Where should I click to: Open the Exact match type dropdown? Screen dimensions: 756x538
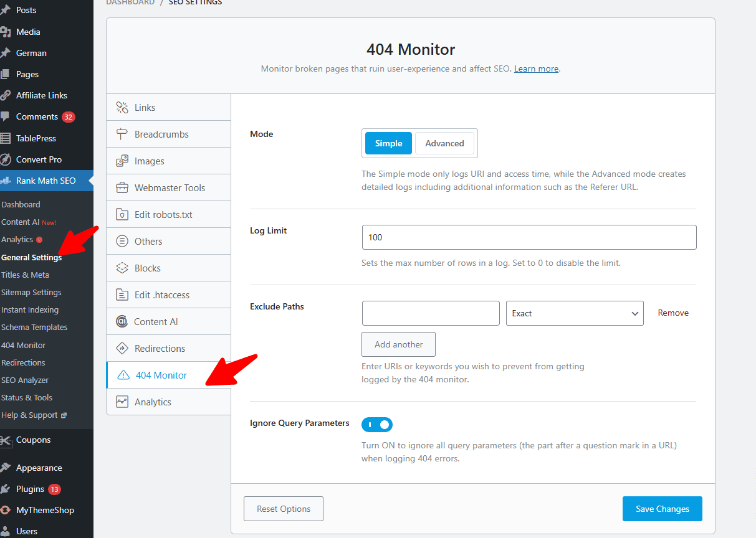[574, 313]
